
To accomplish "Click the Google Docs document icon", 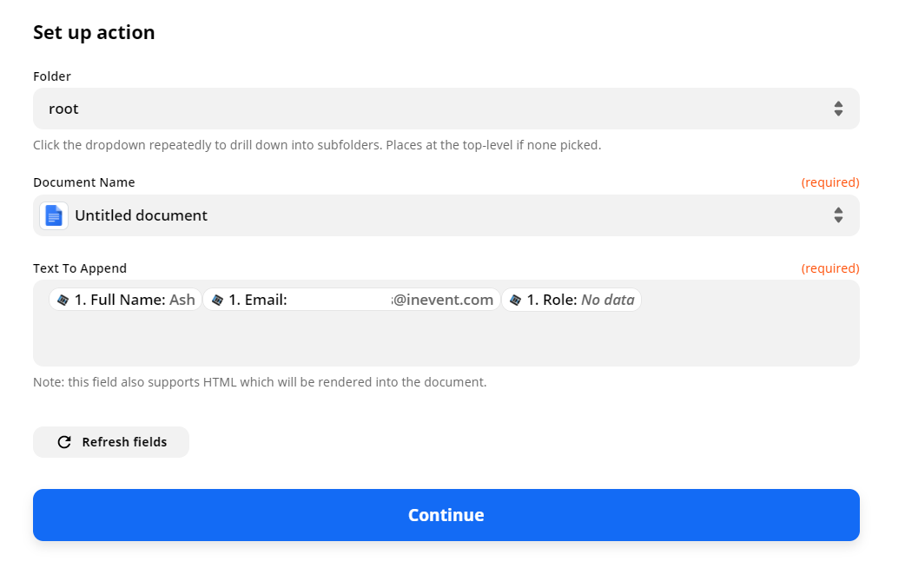I will coord(54,215).
